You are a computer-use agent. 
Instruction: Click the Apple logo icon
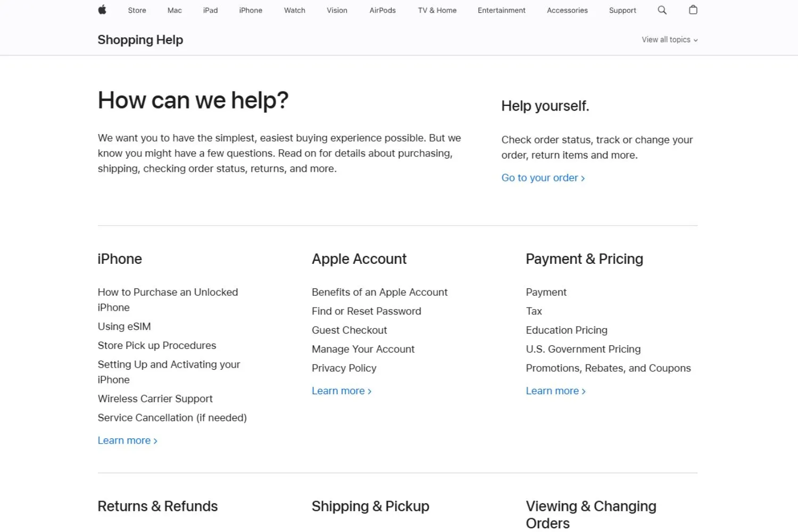[x=102, y=10]
